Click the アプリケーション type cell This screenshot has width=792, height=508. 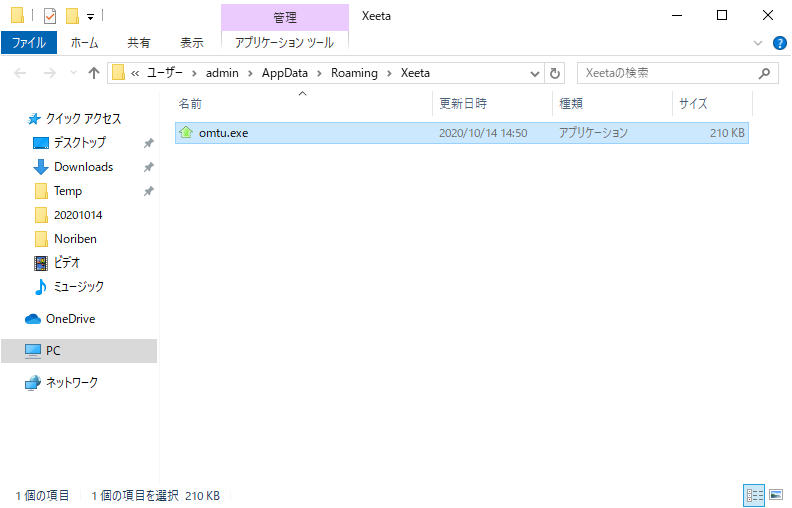tap(593, 133)
